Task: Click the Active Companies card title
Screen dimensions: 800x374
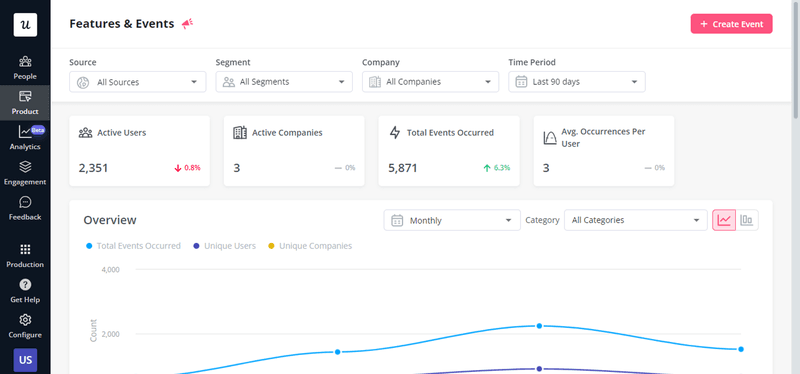Action: tap(287, 133)
